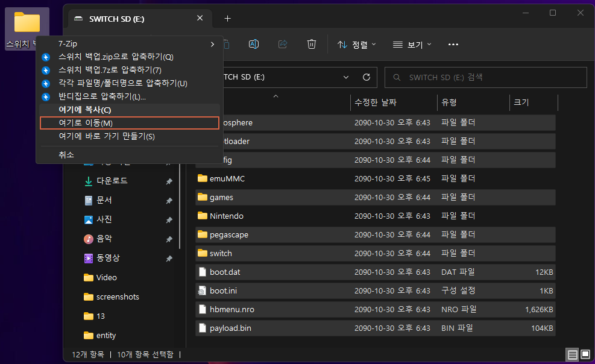Unpin 동영상 using its pin icon
Image resolution: width=595 pixels, height=364 pixels.
click(x=169, y=259)
